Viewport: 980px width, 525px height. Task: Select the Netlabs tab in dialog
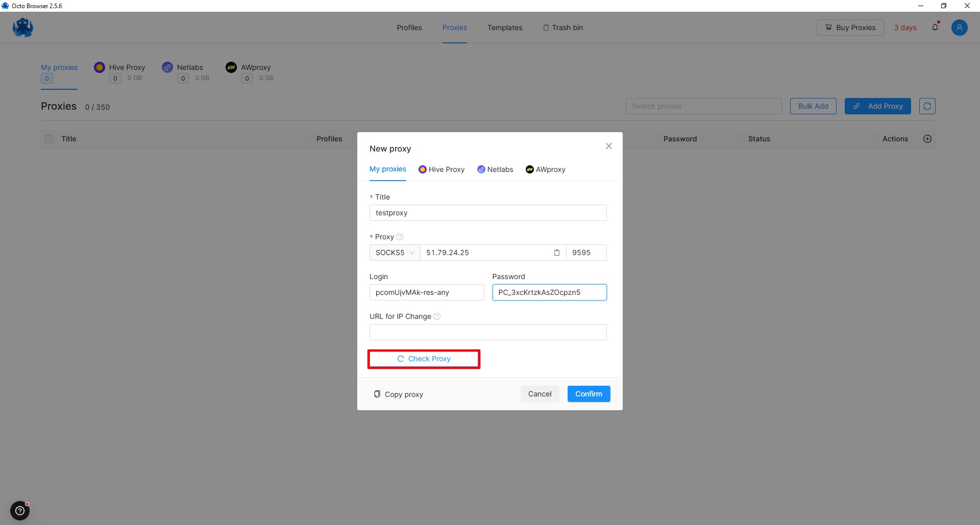click(495, 169)
